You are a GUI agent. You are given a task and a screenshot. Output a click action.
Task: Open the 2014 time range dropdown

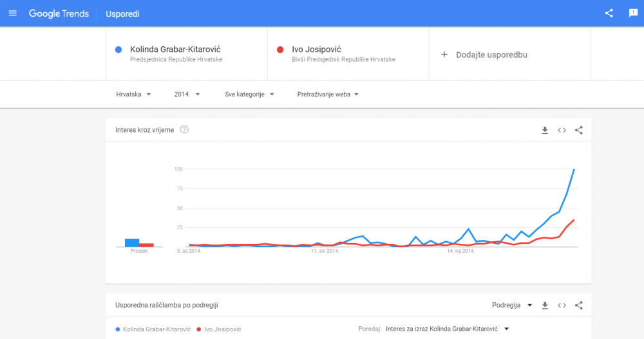[187, 95]
